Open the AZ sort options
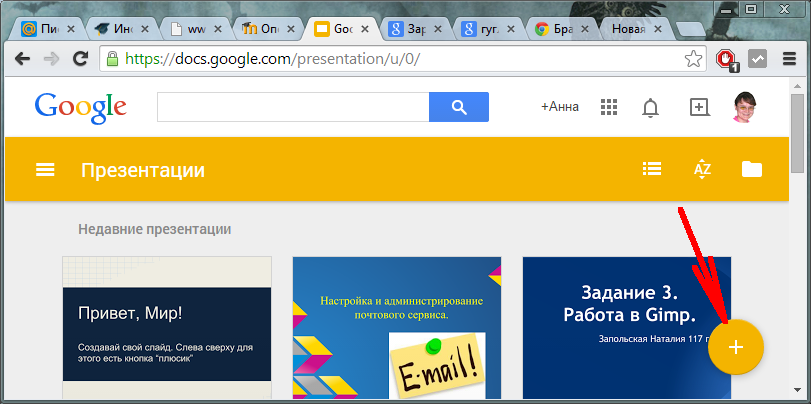811x404 pixels. pos(702,169)
